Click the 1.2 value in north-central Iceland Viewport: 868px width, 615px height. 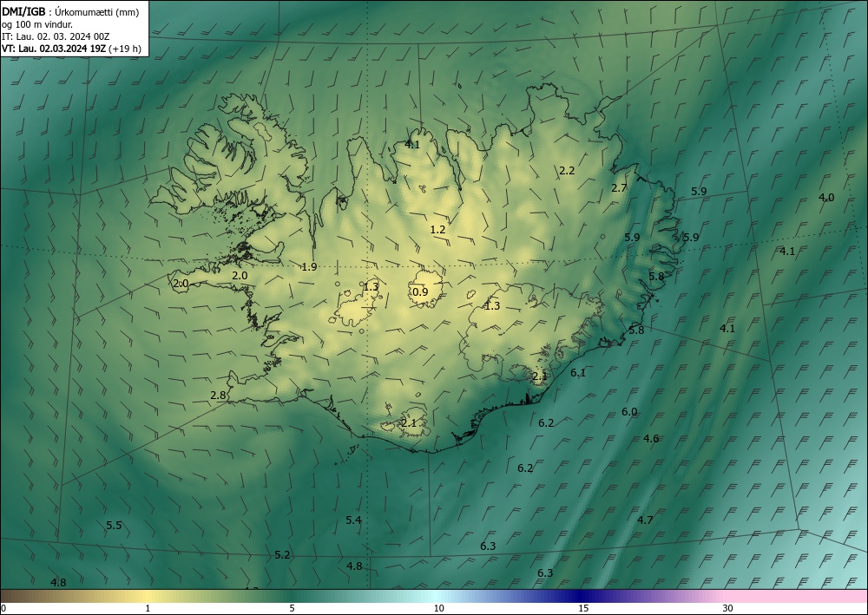click(437, 230)
